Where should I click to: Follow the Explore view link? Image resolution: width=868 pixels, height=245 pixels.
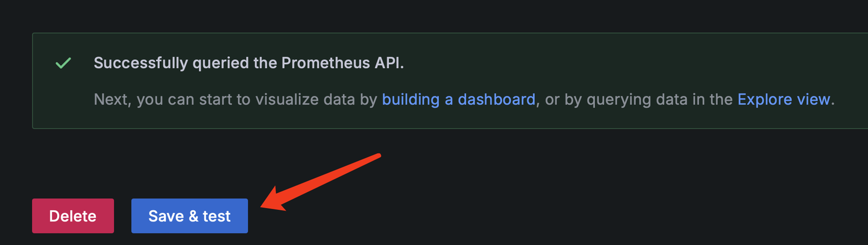(784, 99)
